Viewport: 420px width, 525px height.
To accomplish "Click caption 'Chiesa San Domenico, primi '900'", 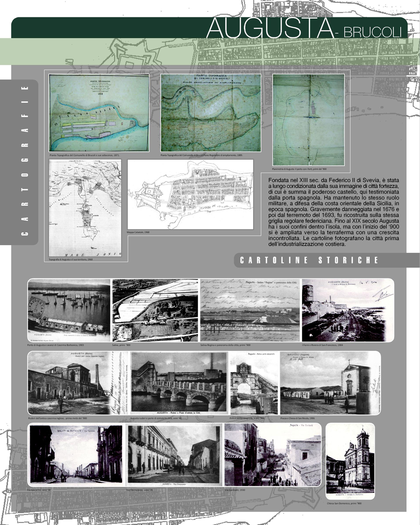I will (x=345, y=503).
